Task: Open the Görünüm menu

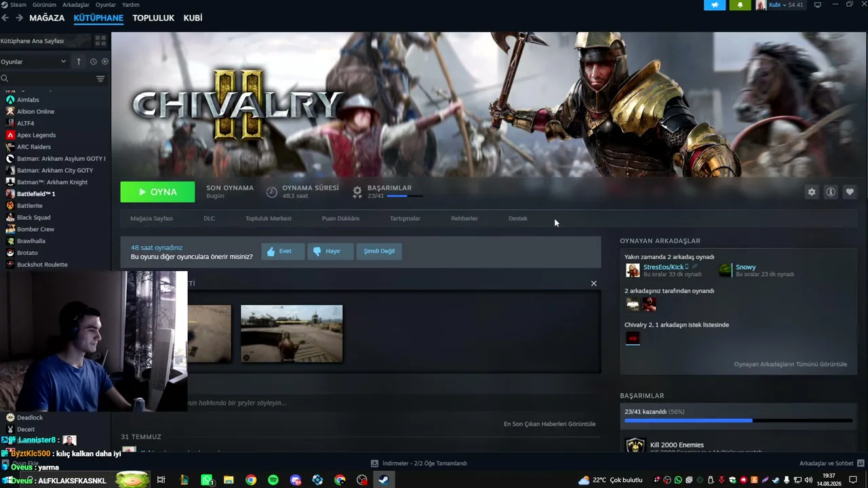Action: 44,5
